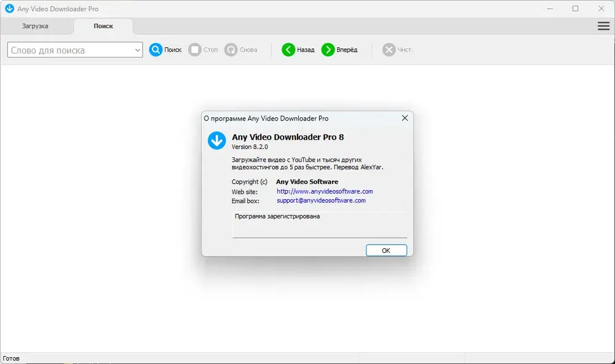Screen dimensions: 615x364
Task: Close the About dialog with the X
Action: pos(405,118)
